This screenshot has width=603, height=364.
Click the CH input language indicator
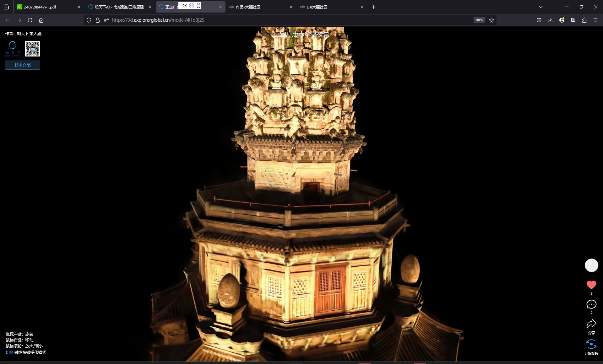coord(185,6)
